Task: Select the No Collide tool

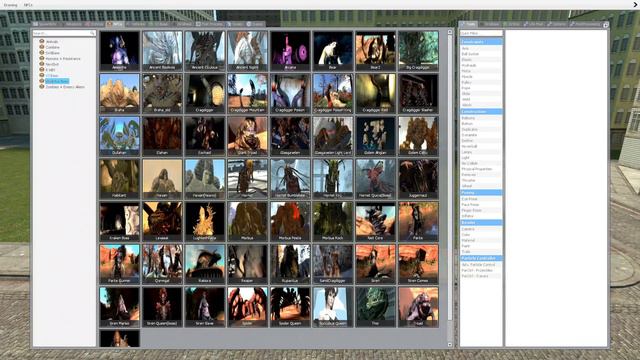Action: pyautogui.click(x=481, y=163)
